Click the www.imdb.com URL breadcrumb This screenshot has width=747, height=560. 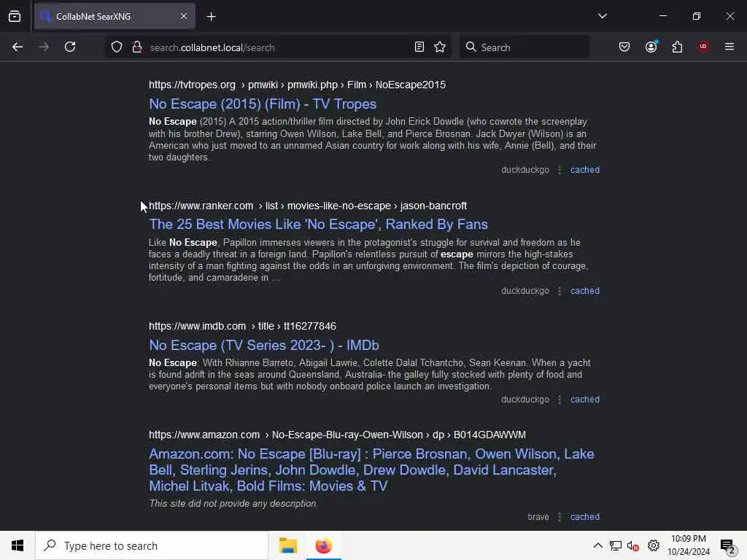(242, 326)
